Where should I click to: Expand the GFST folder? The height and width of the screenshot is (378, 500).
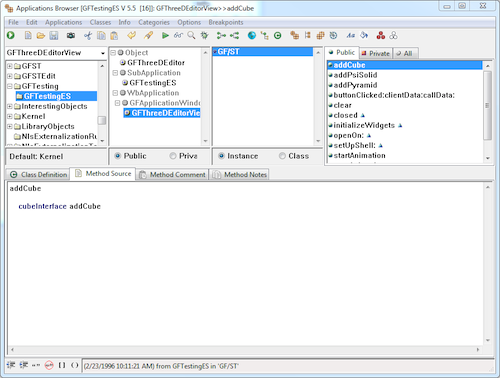click(10, 66)
